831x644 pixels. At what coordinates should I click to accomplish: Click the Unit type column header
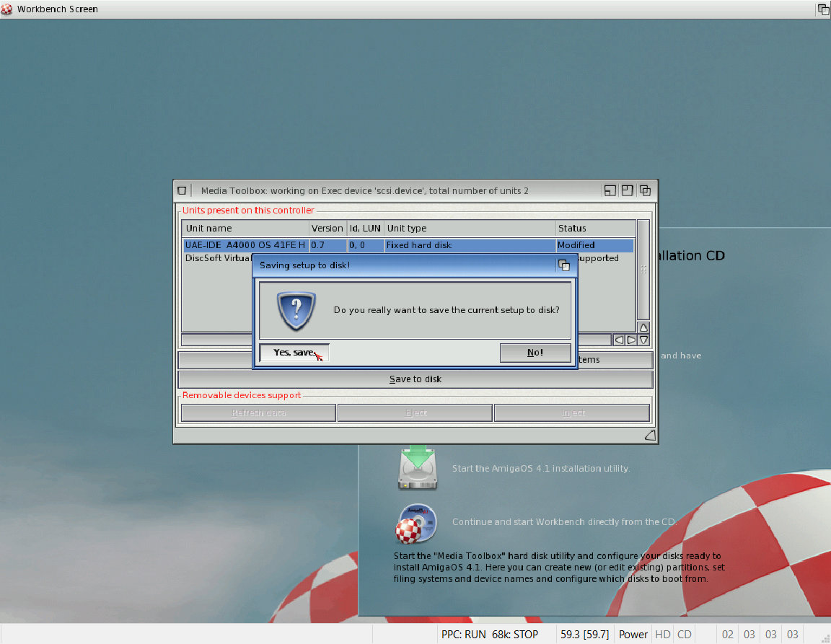470,229
